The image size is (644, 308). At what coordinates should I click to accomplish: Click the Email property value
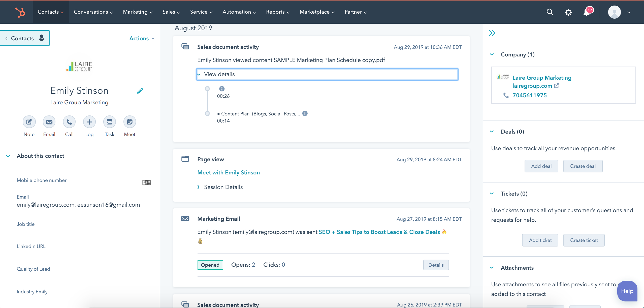click(78, 205)
